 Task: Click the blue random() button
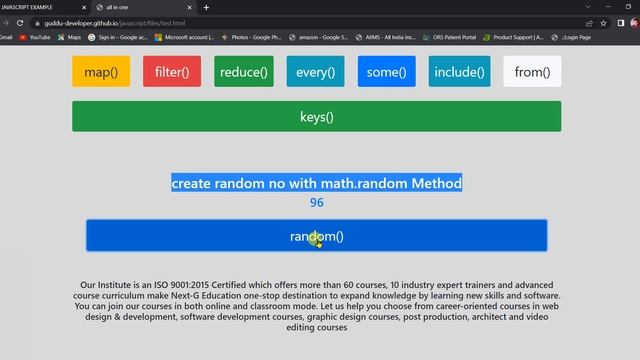point(317,236)
